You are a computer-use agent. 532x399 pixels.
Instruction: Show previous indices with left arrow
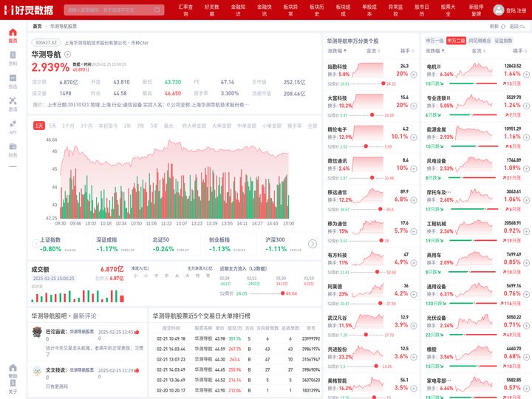(x=36, y=244)
